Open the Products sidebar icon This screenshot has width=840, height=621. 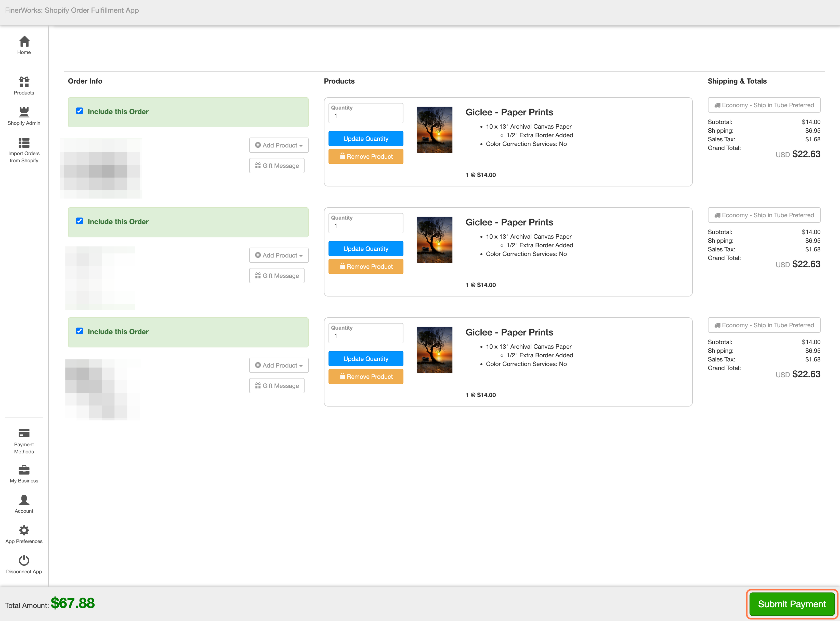(x=24, y=82)
